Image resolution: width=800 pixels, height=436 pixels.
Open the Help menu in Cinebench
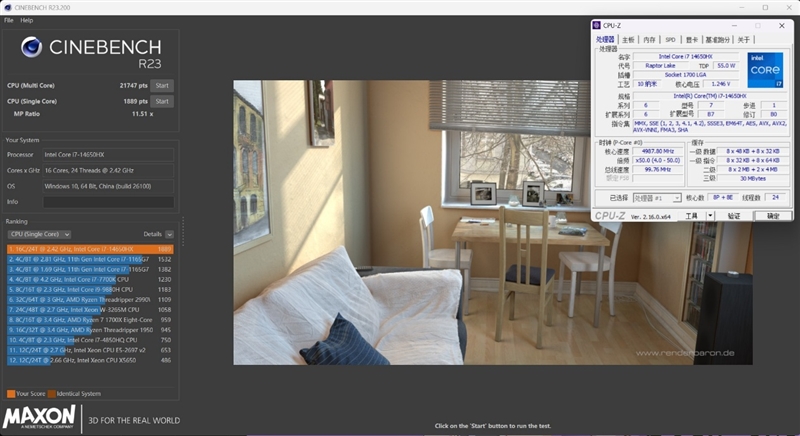pos(27,20)
